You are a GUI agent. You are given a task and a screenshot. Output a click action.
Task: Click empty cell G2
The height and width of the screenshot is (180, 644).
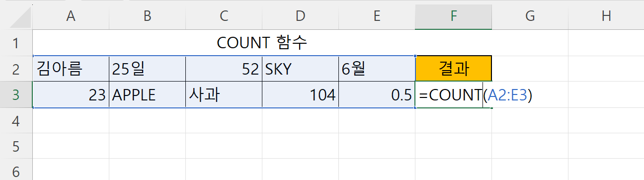pos(530,69)
